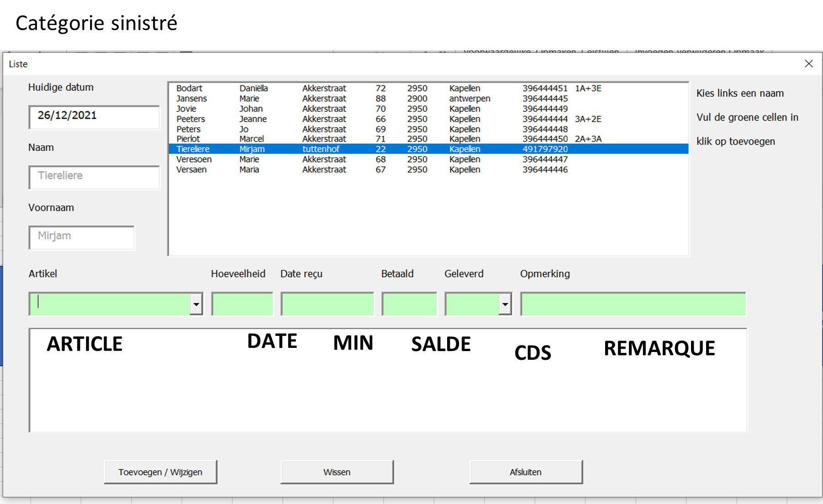Focus the Hoeveelheid input field

tap(242, 304)
